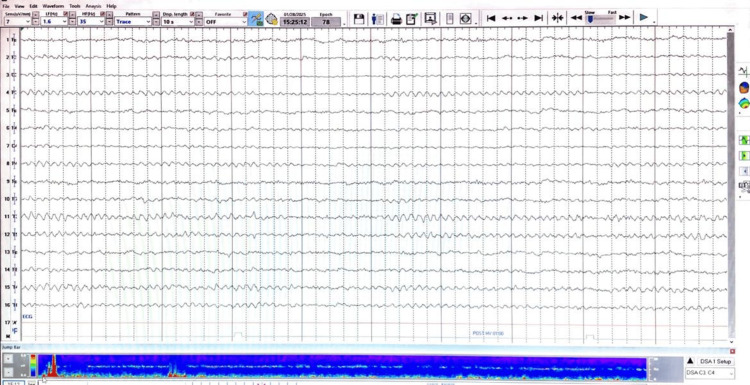Click the Epoch 78 display field
This screenshot has height=385, width=750.
point(326,22)
